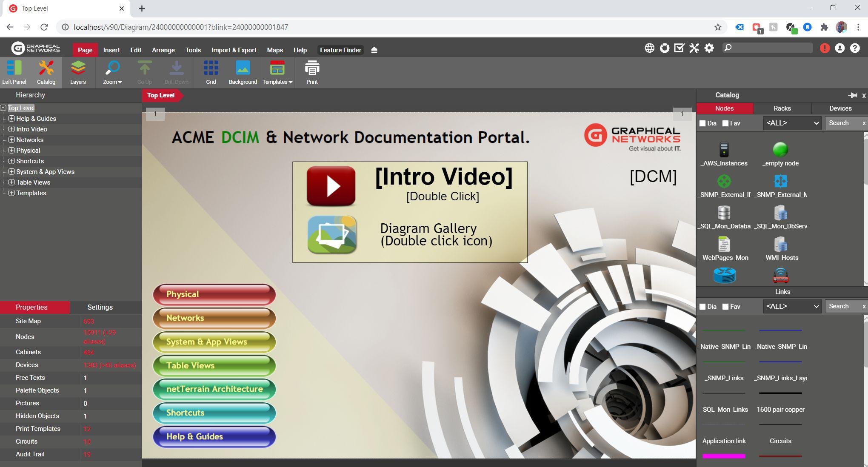Check the Fav checkbox under Nodes
The height and width of the screenshot is (467, 868).
click(726, 123)
